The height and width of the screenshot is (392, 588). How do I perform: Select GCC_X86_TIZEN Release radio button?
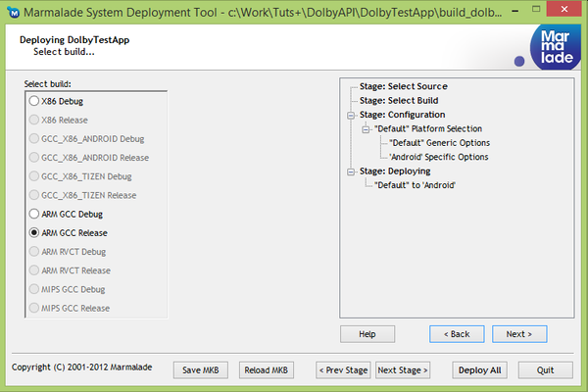pos(34,195)
